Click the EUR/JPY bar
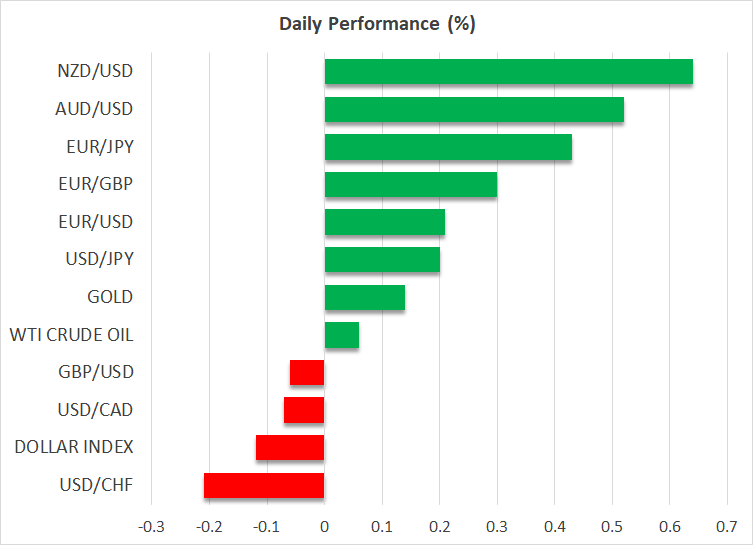Image resolution: width=753 pixels, height=545 pixels. click(448, 147)
